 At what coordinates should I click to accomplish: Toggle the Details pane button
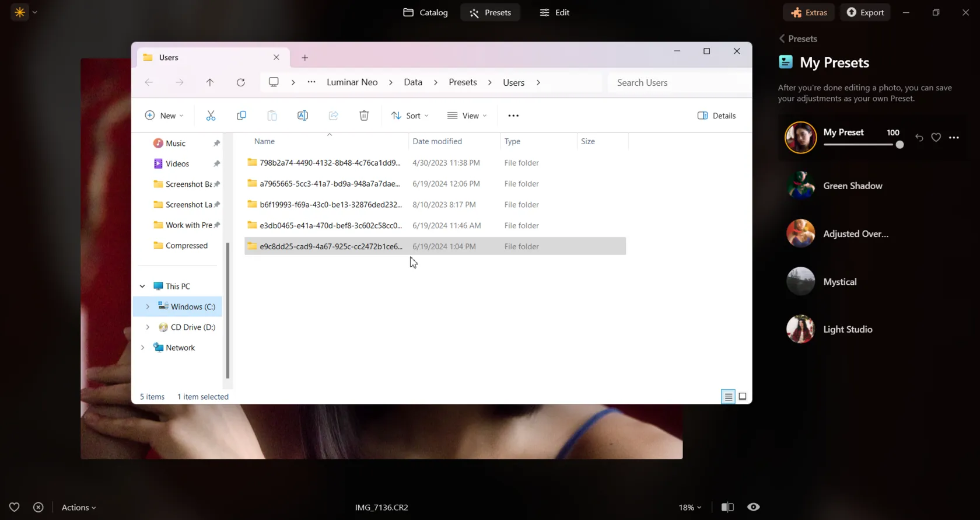click(x=716, y=116)
